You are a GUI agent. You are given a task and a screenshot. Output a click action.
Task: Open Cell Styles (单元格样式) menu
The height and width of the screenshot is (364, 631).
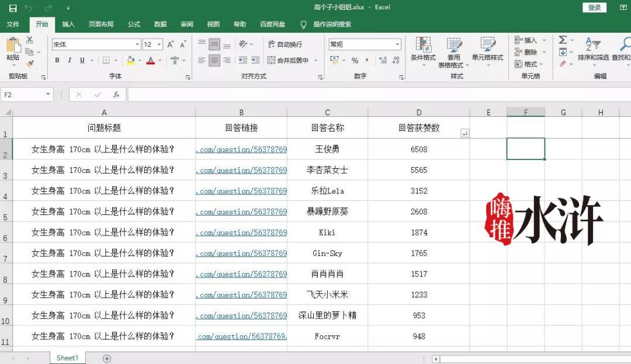tap(488, 51)
